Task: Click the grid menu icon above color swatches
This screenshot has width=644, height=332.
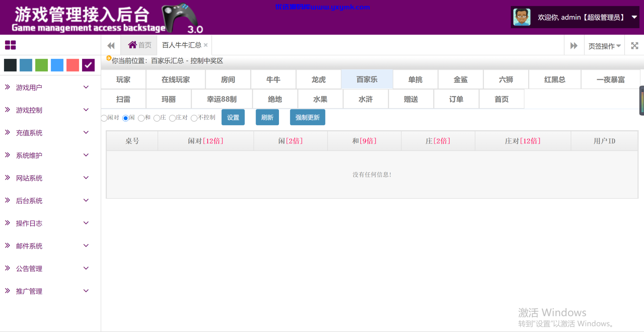Action: (10, 45)
